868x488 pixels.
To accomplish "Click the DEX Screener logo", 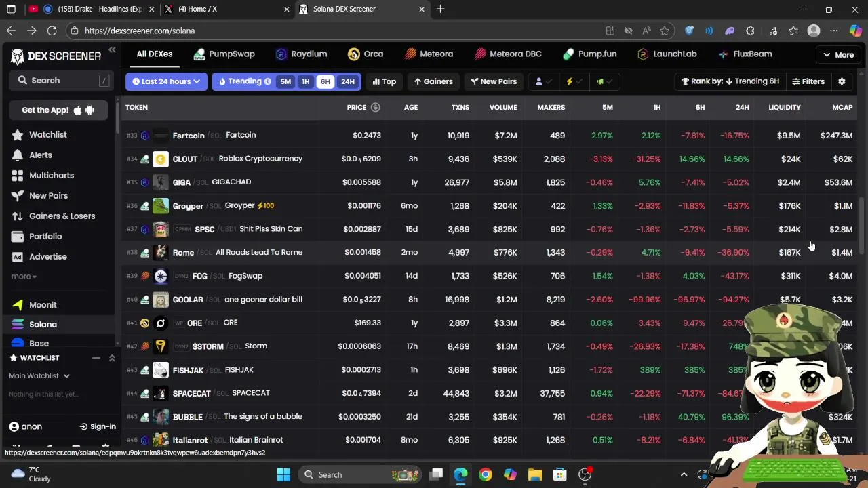I will click(56, 56).
